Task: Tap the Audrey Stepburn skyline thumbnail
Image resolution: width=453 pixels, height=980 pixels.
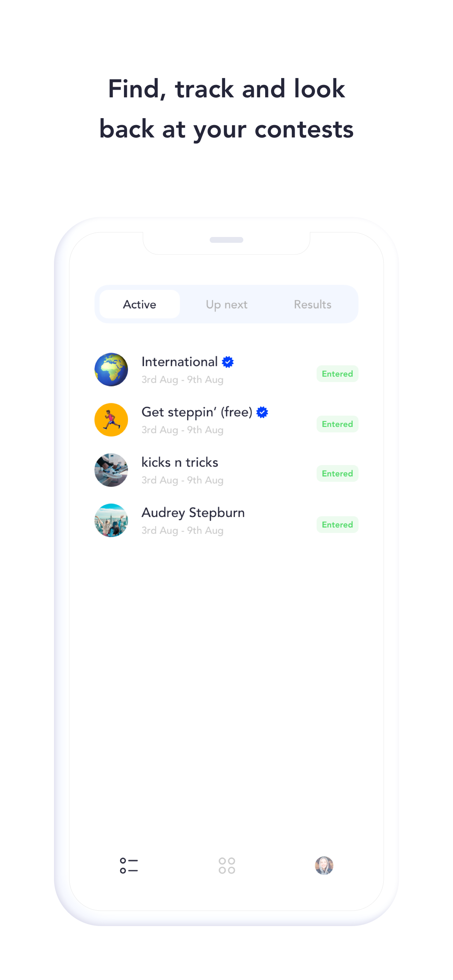Action: (x=111, y=520)
